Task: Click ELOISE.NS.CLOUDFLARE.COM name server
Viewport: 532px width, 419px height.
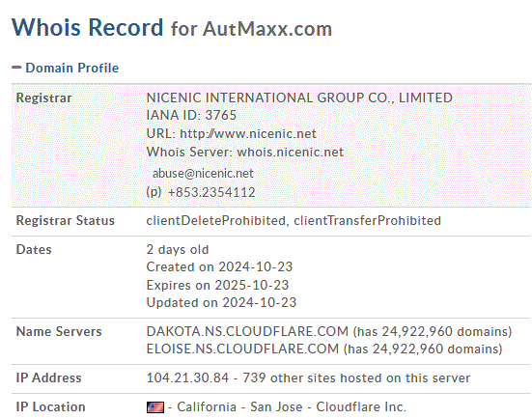Action: pyautogui.click(x=242, y=349)
